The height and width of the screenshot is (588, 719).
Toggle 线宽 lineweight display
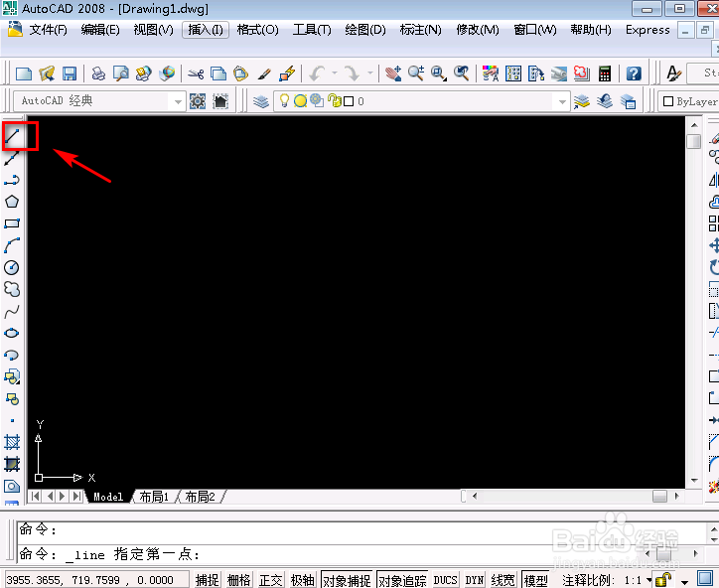[503, 580]
